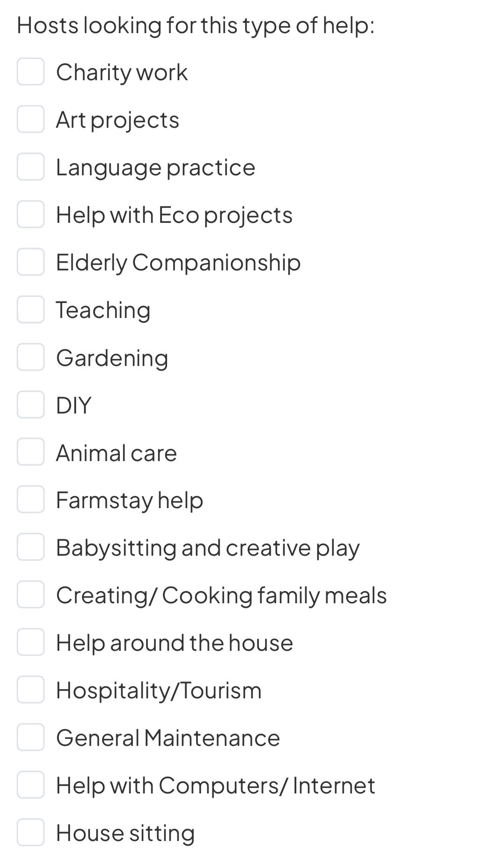
Task: Check the Elderly Companionship box
Action: (31, 262)
